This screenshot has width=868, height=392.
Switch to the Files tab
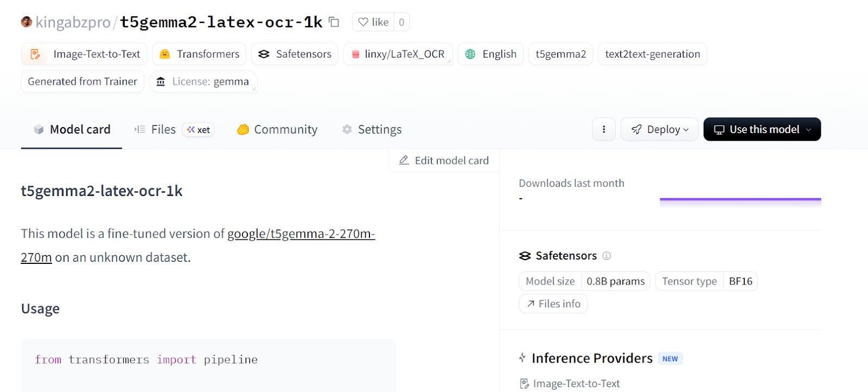coord(163,129)
